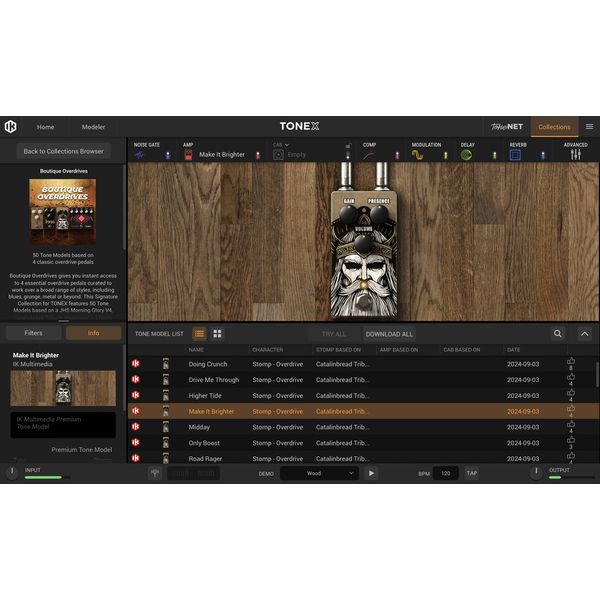600x600 pixels.
Task: Collapse the Tone Model List panel
Action: coord(585,334)
